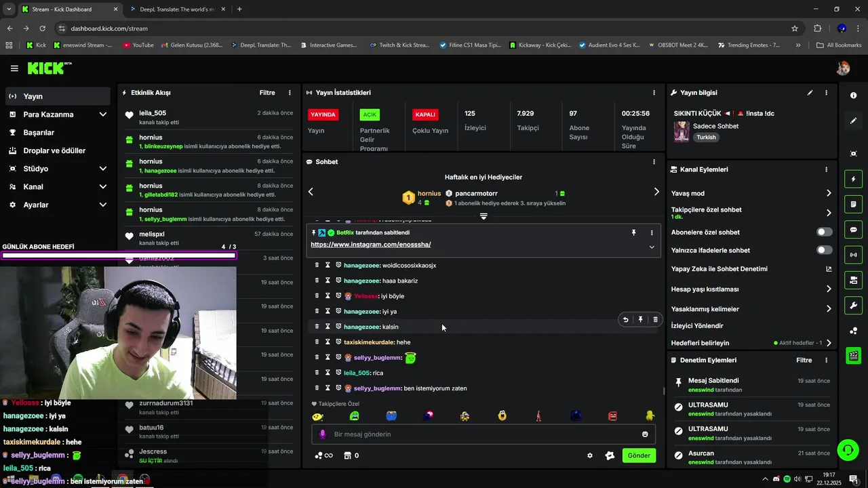Click the clapperboard clips icon

(853, 355)
